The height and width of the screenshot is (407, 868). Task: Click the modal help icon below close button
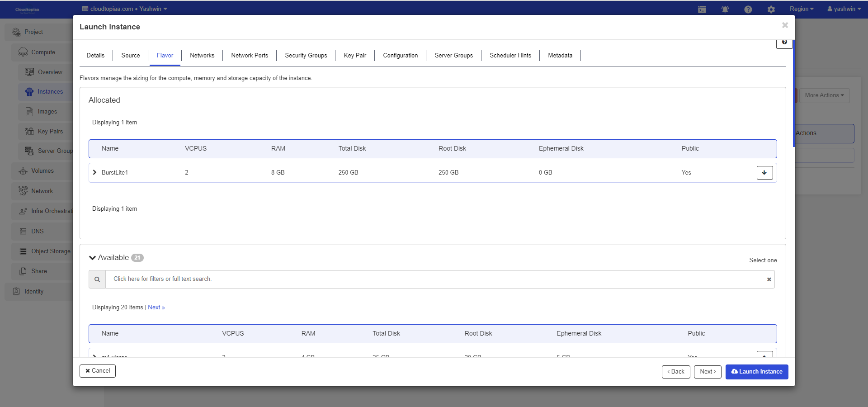click(784, 42)
